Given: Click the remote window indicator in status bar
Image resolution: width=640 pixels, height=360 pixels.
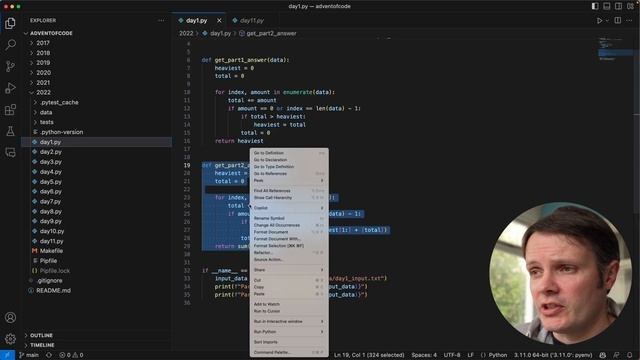Looking at the screenshot, I should [x=7, y=355].
